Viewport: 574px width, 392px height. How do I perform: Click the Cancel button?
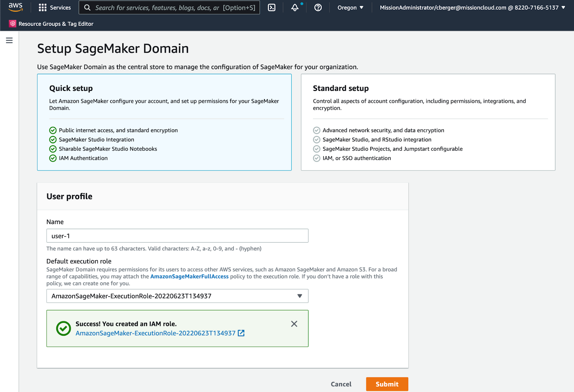(x=341, y=384)
